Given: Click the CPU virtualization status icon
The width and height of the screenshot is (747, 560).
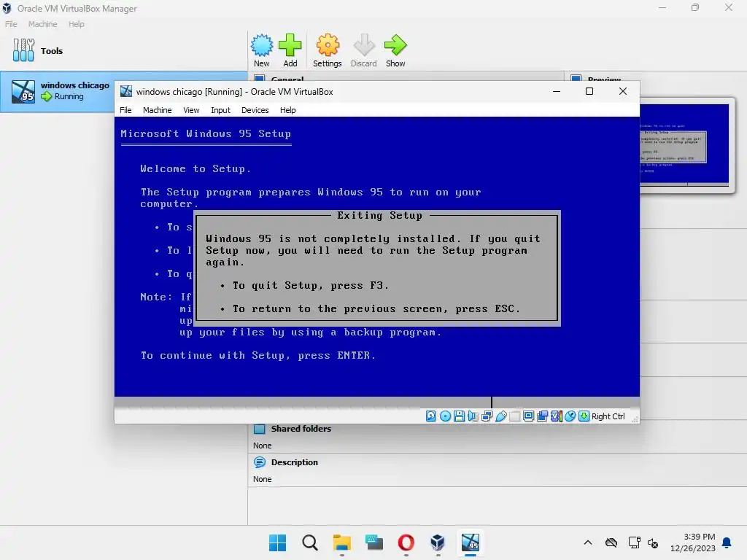Looking at the screenshot, I should pos(556,416).
